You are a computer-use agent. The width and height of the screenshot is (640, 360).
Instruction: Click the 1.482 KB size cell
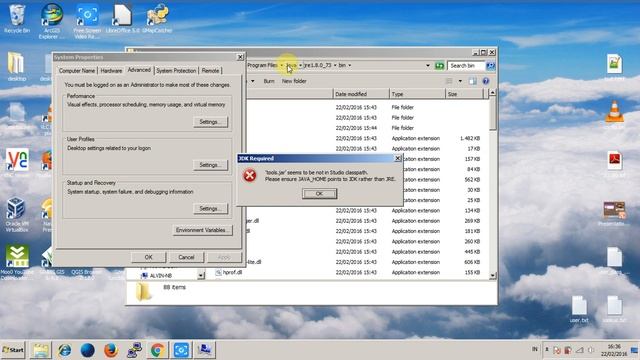tap(469, 138)
